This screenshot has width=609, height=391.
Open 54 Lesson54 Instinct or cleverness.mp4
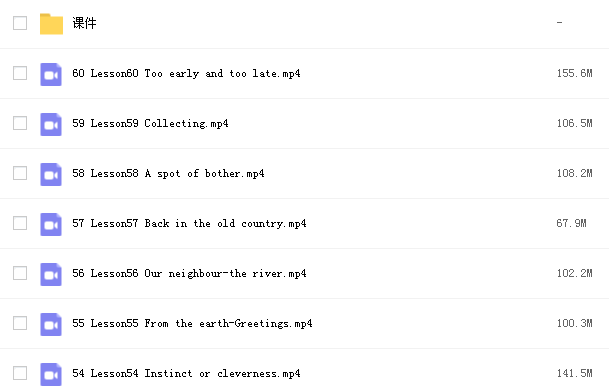[186, 374]
